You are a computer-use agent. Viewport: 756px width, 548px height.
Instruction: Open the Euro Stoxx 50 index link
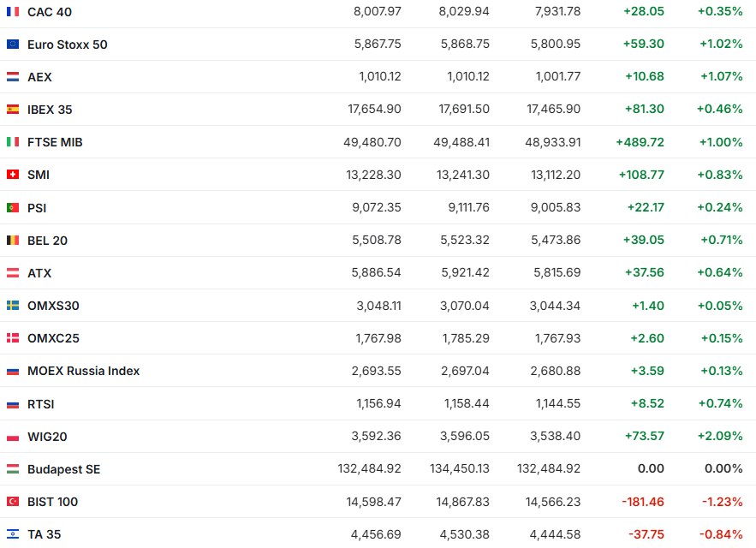pyautogui.click(x=68, y=45)
